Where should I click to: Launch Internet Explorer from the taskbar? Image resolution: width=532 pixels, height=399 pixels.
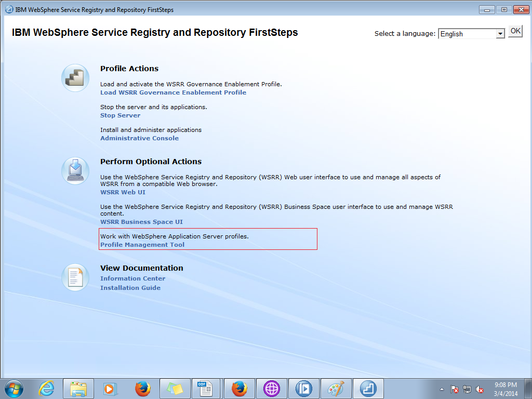click(46, 389)
